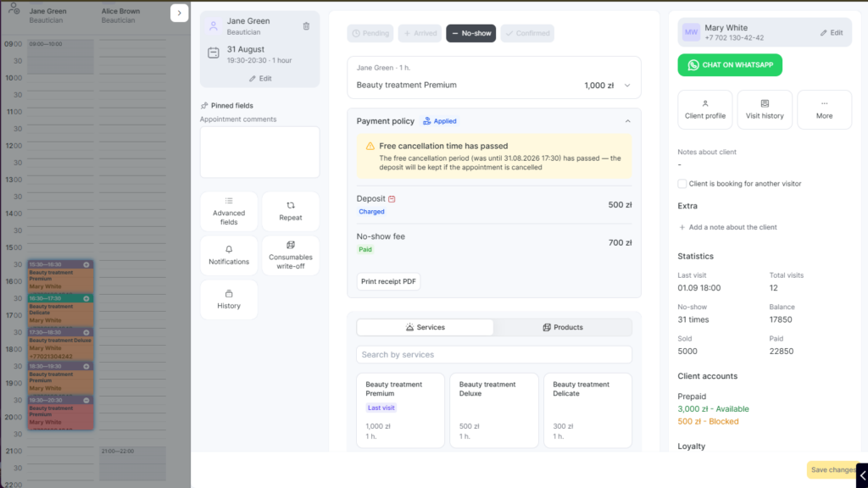The image size is (868, 488).
Task: Check Client is booking for another visitor
Action: [682, 184]
